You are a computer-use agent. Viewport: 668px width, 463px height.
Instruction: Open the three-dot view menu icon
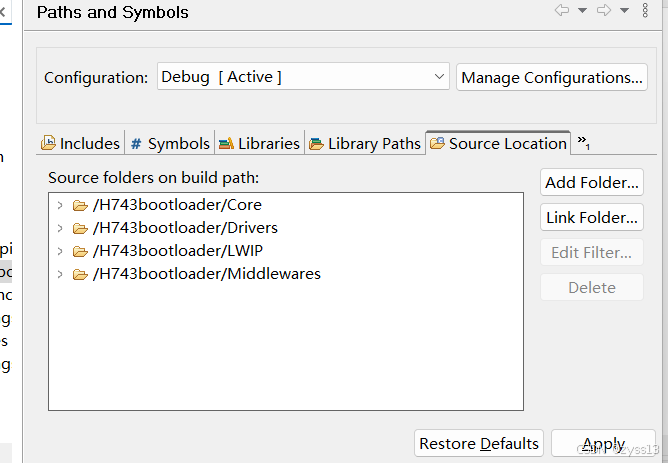(x=645, y=10)
